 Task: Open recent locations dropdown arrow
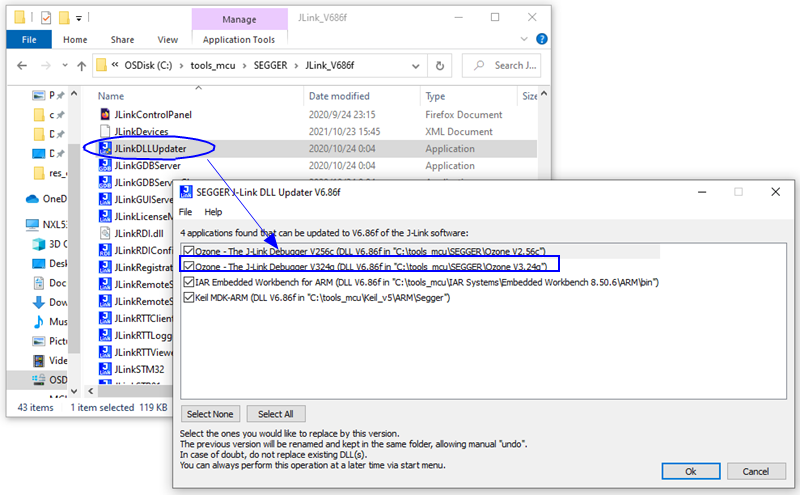pyautogui.click(x=64, y=65)
